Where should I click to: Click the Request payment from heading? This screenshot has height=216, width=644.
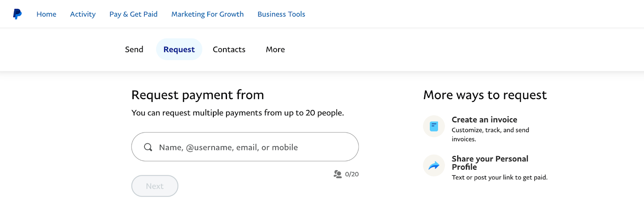pyautogui.click(x=198, y=95)
